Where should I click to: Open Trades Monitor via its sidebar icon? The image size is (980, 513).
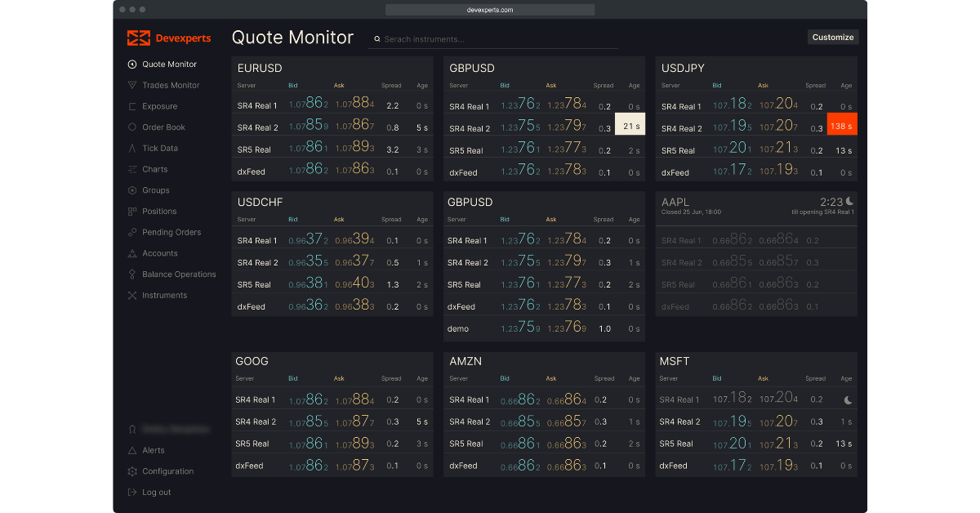pos(132,85)
